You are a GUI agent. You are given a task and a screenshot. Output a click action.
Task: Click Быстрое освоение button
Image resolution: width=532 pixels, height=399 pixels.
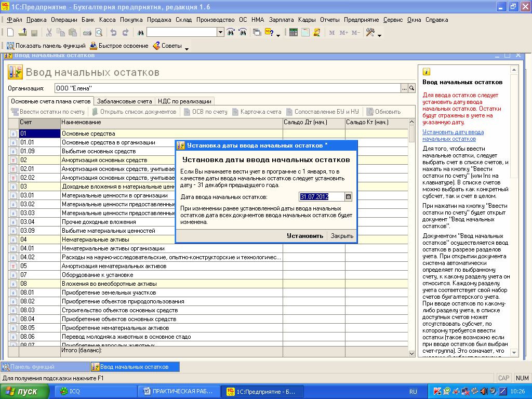pyautogui.click(x=119, y=46)
